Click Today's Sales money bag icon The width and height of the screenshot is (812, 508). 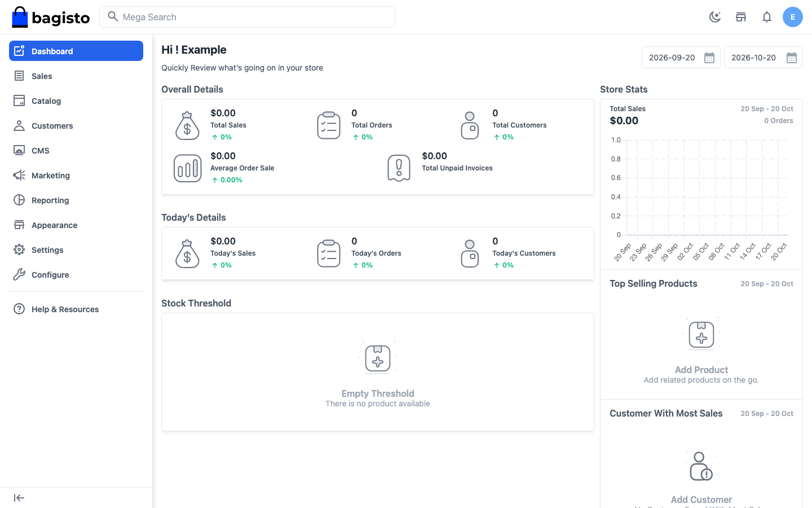point(187,253)
